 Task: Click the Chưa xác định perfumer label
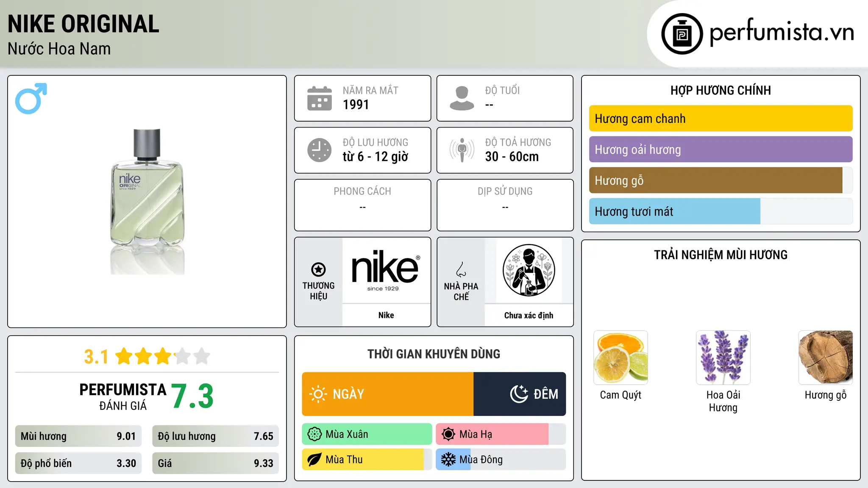point(529,315)
